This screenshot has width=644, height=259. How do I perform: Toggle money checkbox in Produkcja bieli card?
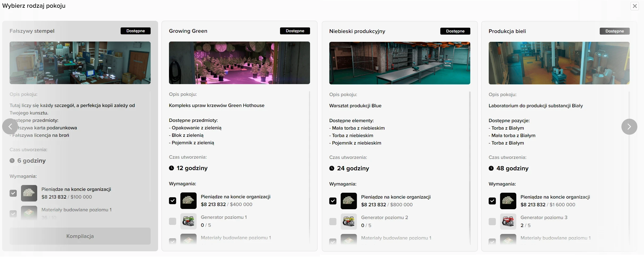pos(492,201)
